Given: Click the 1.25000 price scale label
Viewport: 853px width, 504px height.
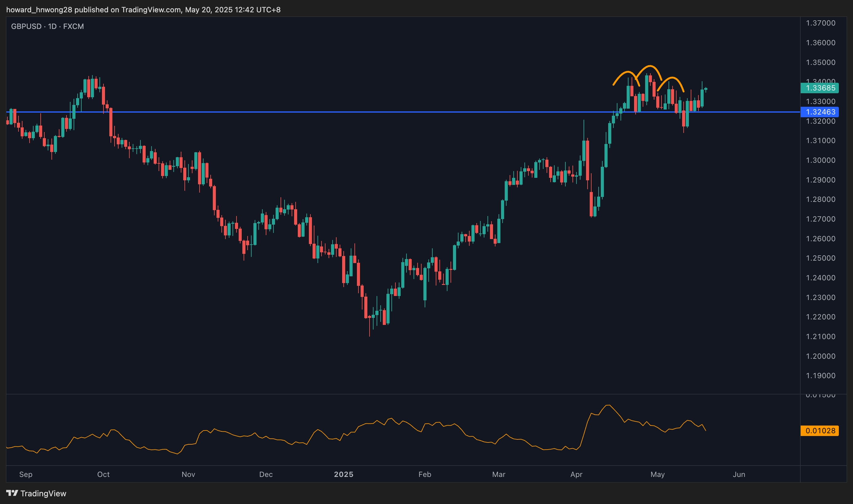Looking at the screenshot, I should click(820, 258).
